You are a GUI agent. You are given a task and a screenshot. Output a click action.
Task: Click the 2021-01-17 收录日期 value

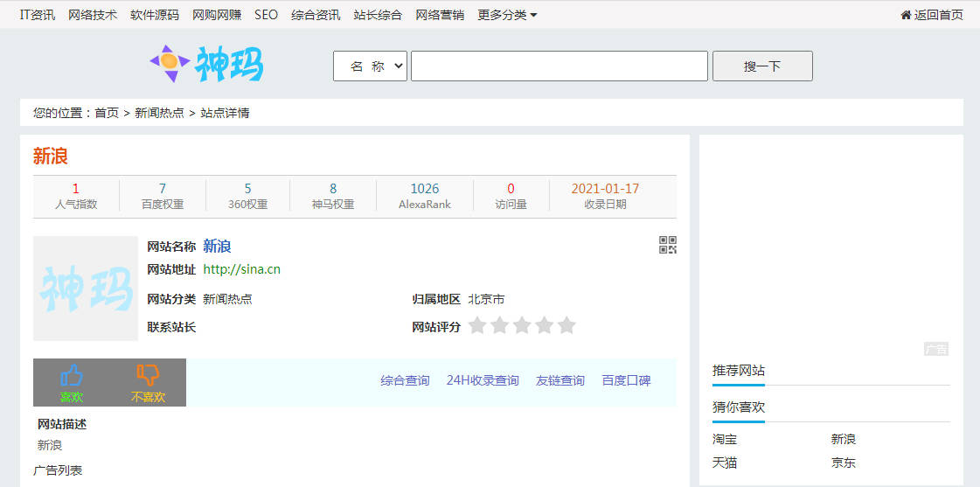click(605, 189)
